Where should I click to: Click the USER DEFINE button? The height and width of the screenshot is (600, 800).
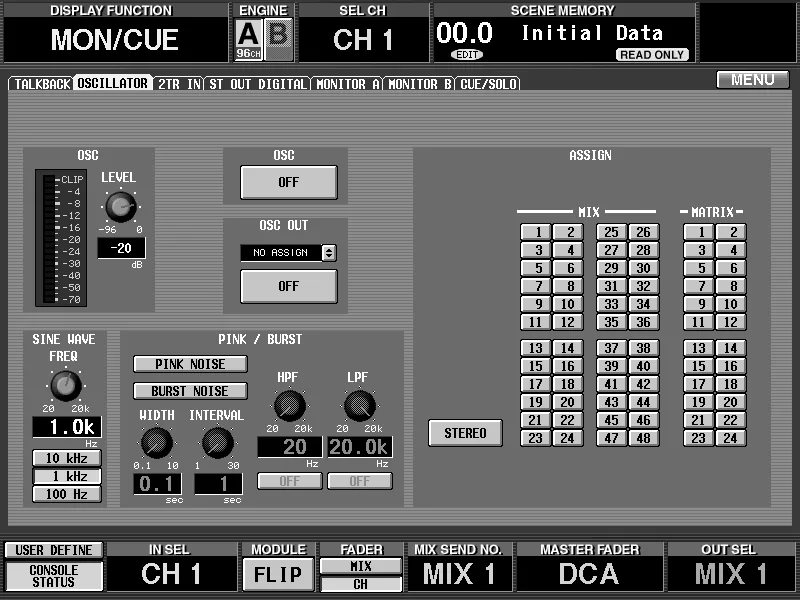[x=54, y=550]
